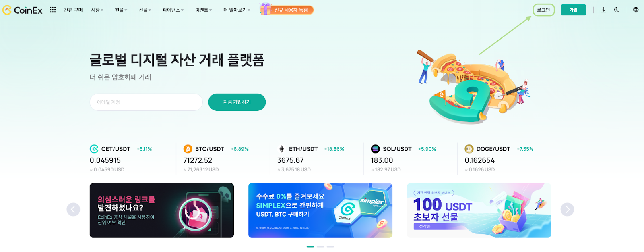Advance carousel with right arrow
Viewport: 644px width, 252px height.
(567, 209)
